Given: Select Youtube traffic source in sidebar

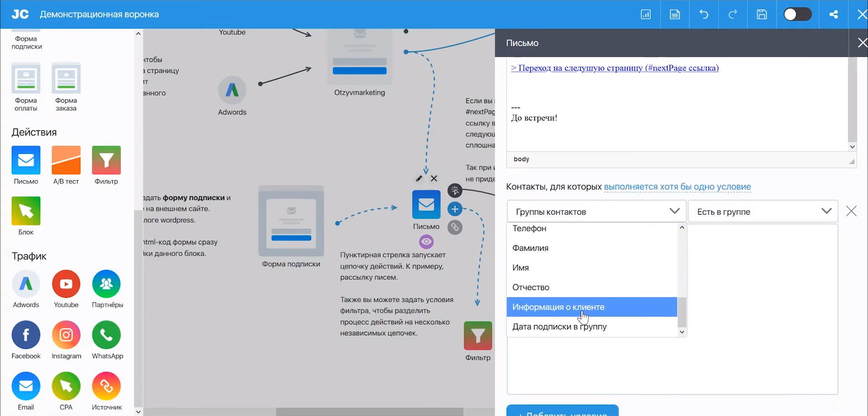Looking at the screenshot, I should point(66,289).
